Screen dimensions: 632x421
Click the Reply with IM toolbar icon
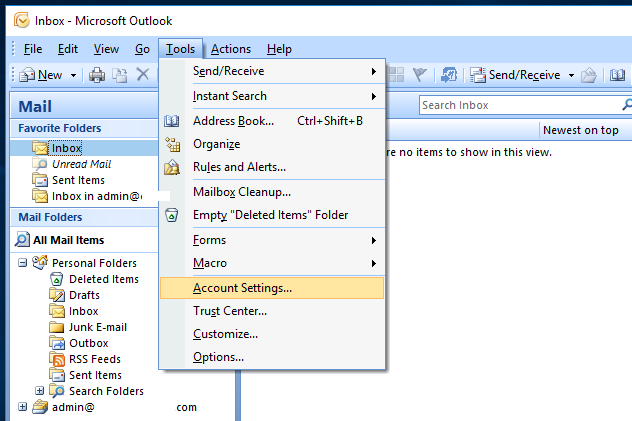[x=449, y=75]
